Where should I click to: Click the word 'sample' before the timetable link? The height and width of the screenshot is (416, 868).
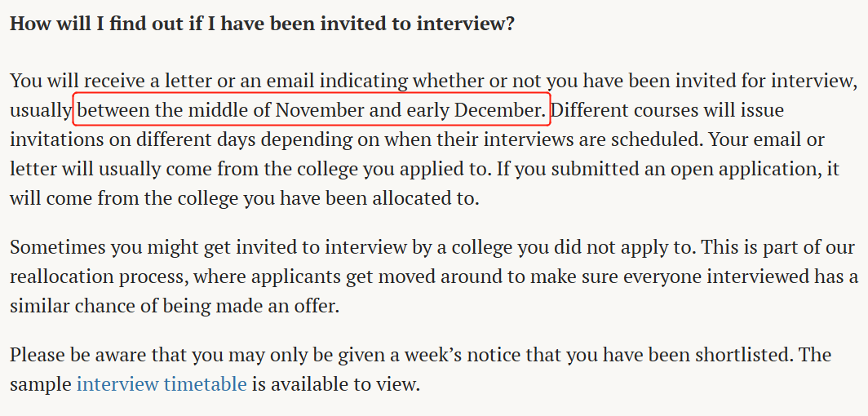tap(41, 383)
